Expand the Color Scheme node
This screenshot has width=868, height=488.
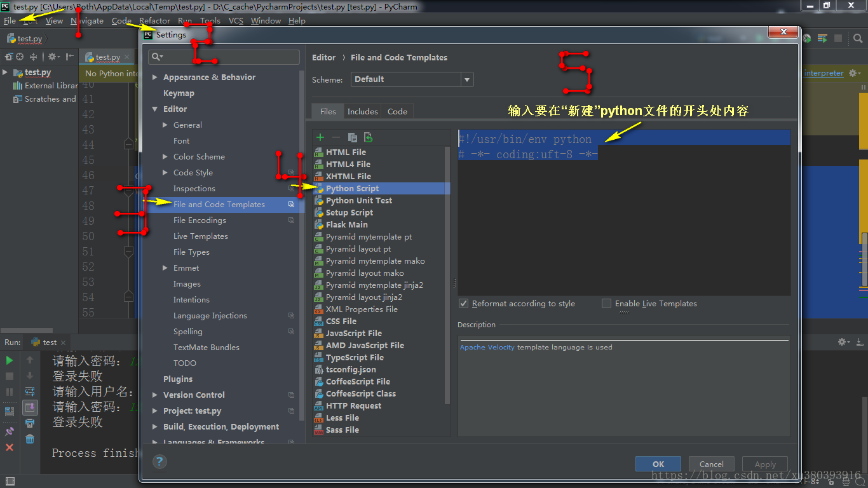pyautogui.click(x=165, y=157)
